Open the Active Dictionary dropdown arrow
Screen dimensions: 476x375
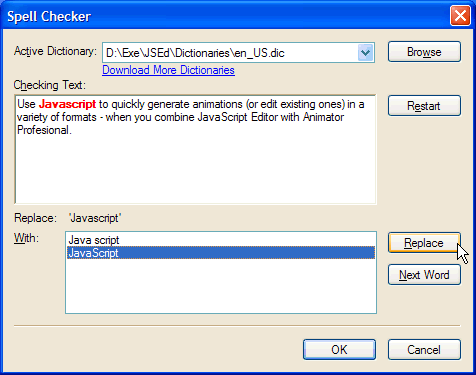[x=365, y=53]
